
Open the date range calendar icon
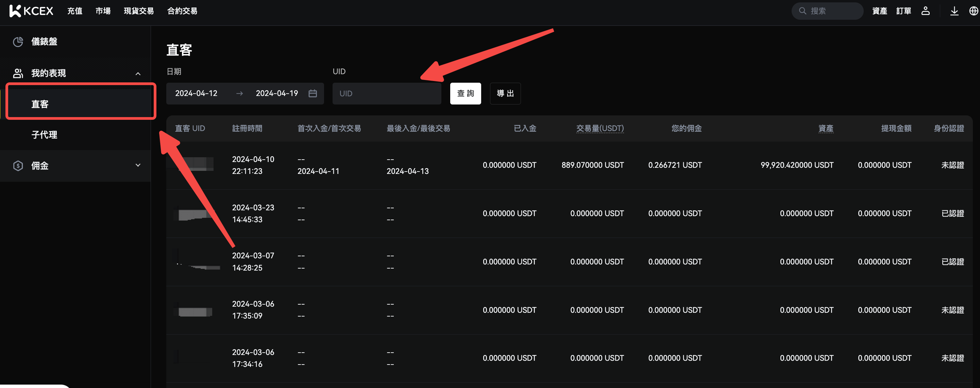[x=312, y=93]
